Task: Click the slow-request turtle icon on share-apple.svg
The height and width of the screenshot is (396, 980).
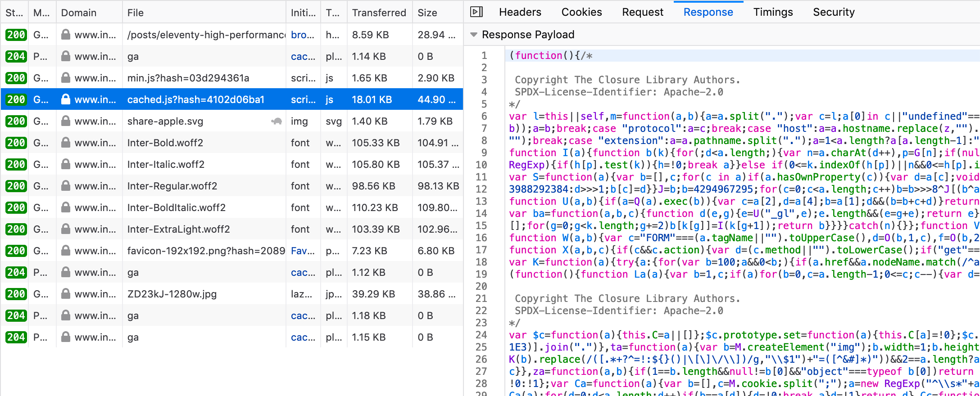Action: pos(276,121)
